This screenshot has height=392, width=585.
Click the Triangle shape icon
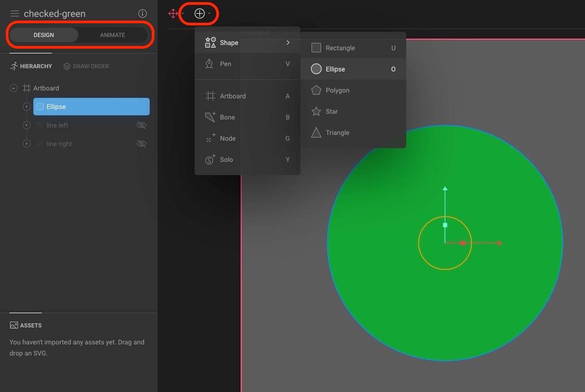coord(316,132)
